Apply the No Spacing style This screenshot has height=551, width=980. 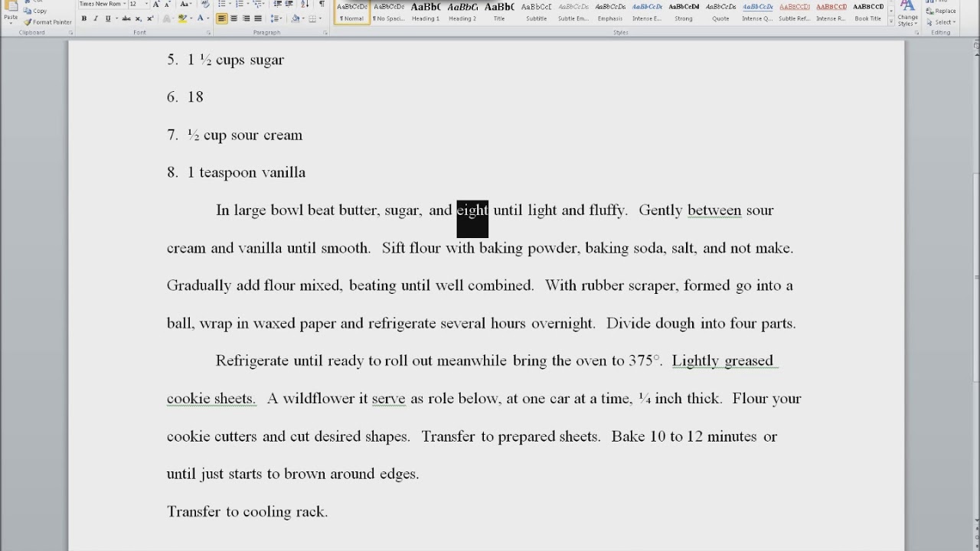click(x=389, y=11)
